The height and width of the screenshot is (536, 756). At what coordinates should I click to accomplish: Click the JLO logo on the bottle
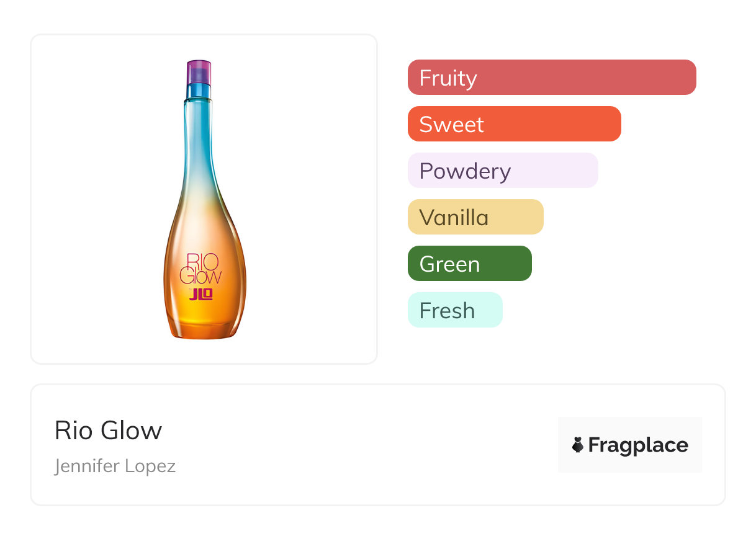click(201, 294)
